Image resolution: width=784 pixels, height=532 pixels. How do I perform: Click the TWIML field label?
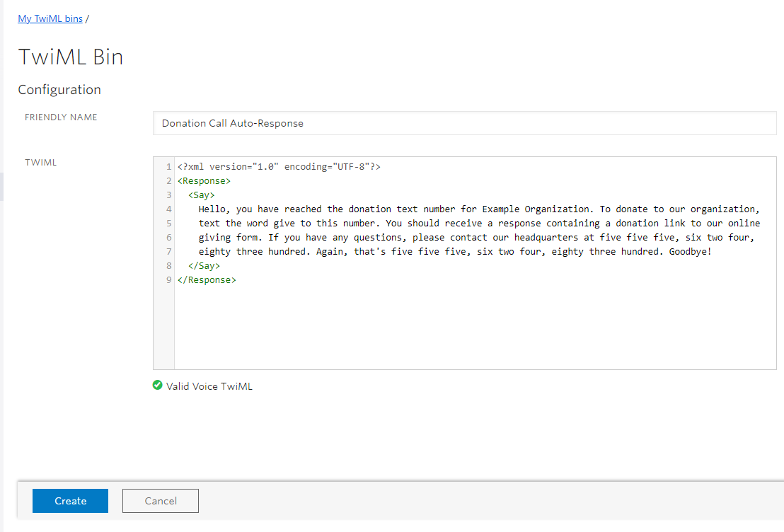pos(41,163)
